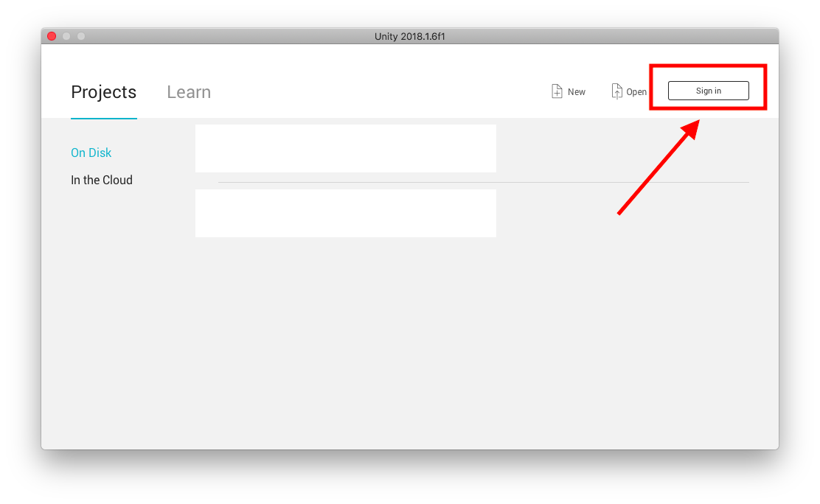Viewport: 820px width, 504px height.
Task: Click the Unity 2018.1.6f1 window title
Action: point(409,36)
